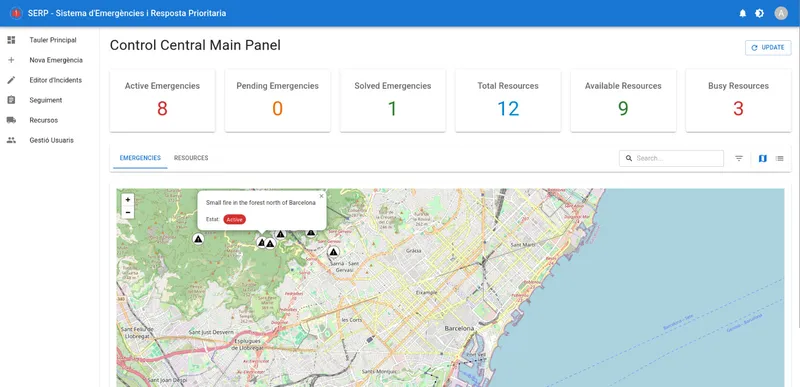The image size is (800, 387).
Task: Zoom in on the map
Action: coord(128,199)
